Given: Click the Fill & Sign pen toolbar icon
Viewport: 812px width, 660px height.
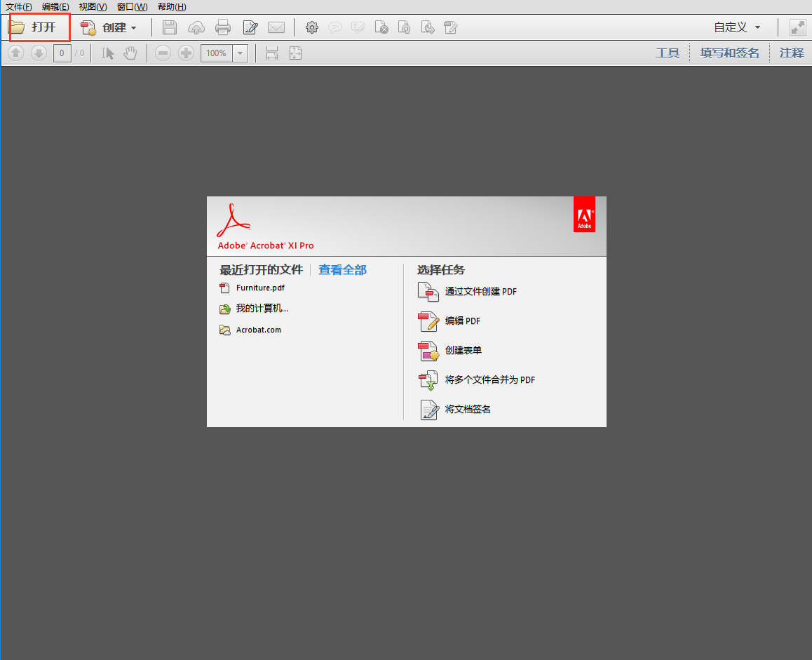Looking at the screenshot, I should [x=250, y=27].
